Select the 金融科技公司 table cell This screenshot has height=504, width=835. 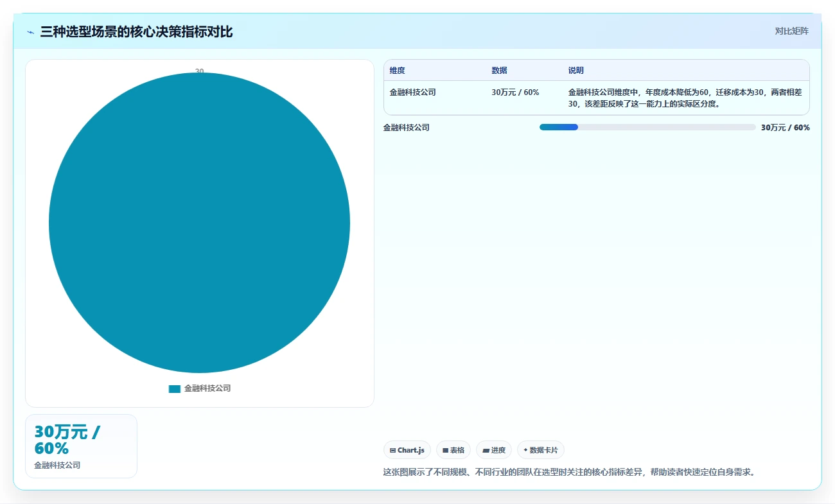click(412, 92)
